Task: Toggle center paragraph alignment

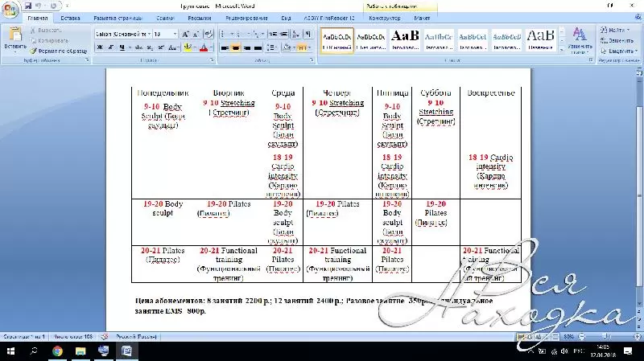Action: coord(236,47)
